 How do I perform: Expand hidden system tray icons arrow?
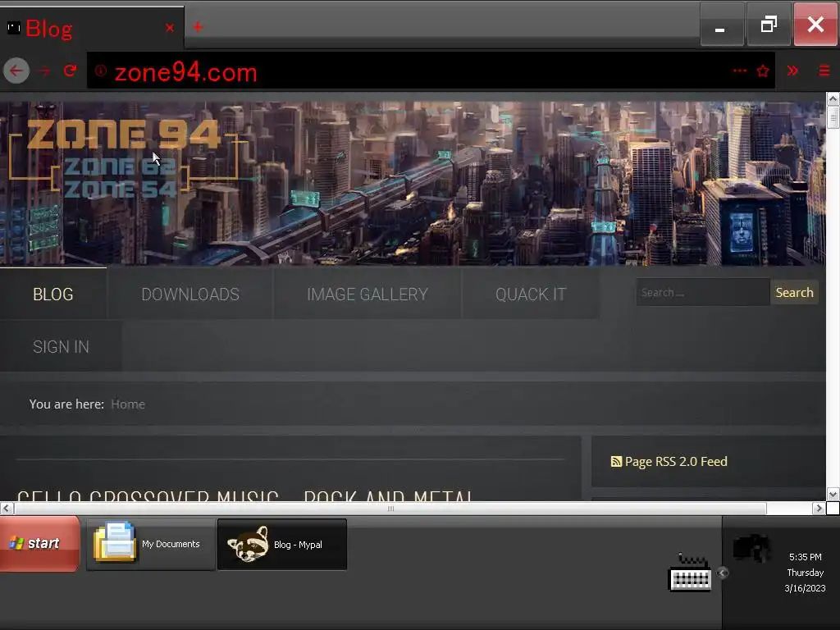722,573
